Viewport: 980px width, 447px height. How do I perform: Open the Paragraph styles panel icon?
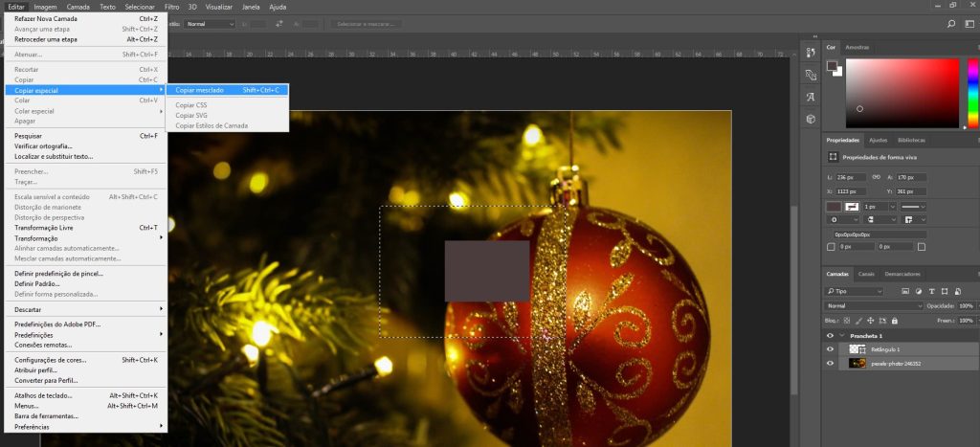click(x=811, y=75)
